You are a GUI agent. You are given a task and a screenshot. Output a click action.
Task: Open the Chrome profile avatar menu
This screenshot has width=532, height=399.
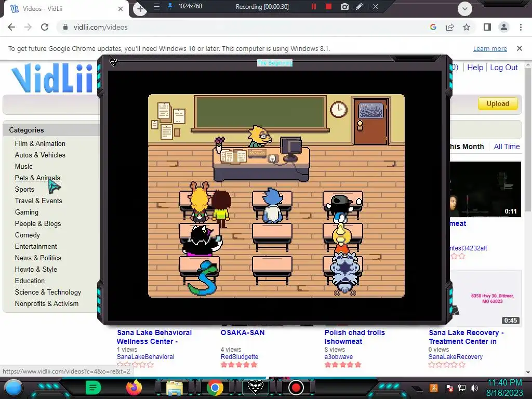click(x=504, y=27)
